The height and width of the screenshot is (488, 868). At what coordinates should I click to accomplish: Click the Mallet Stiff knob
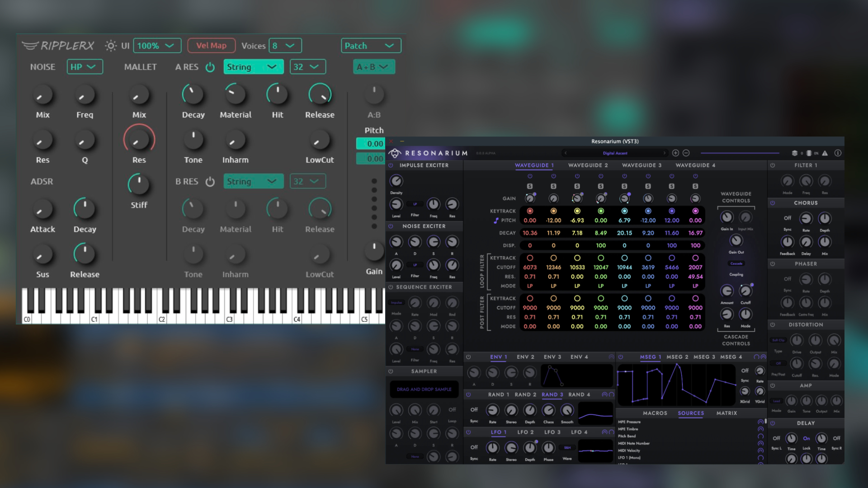click(139, 184)
